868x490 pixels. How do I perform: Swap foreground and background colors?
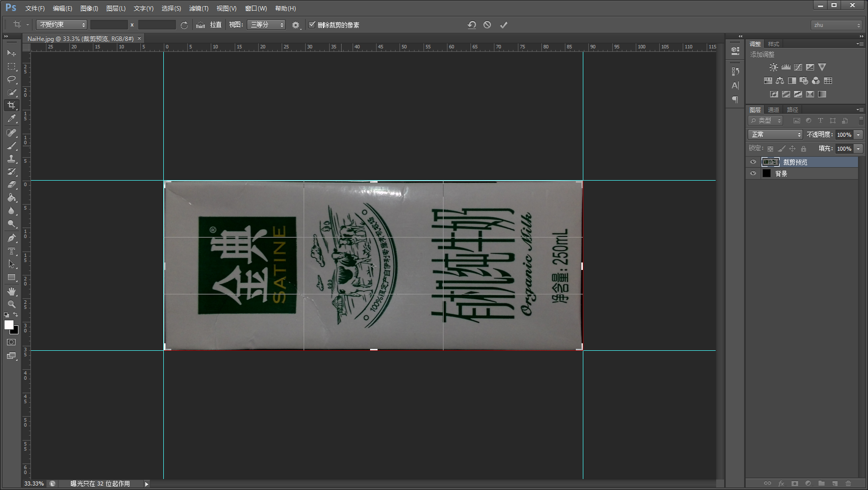pyautogui.click(x=15, y=314)
